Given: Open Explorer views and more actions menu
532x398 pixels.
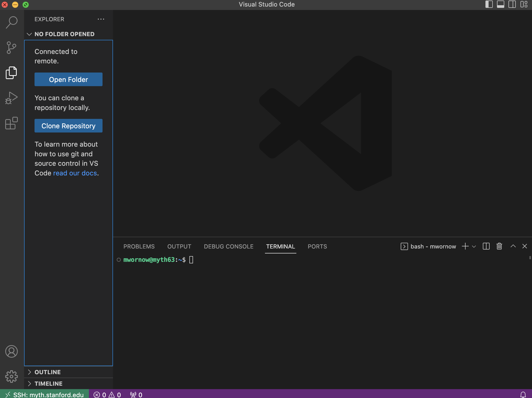Looking at the screenshot, I should point(101,19).
